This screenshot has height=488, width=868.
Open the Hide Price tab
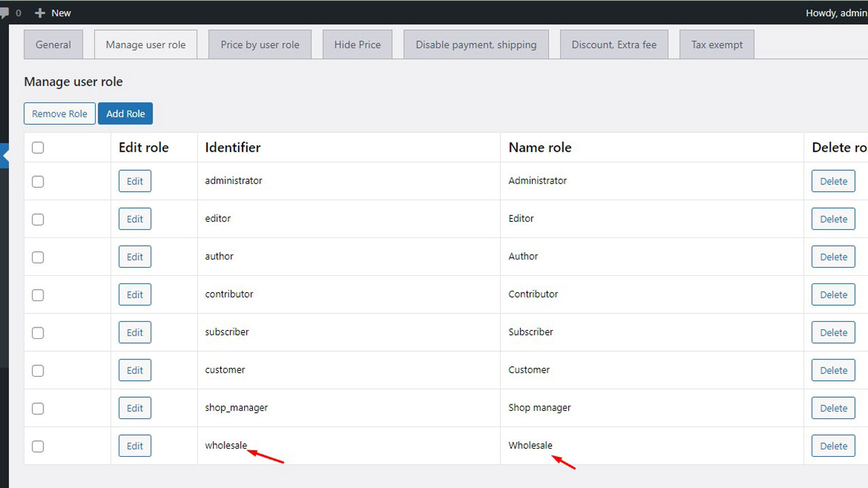pos(357,45)
